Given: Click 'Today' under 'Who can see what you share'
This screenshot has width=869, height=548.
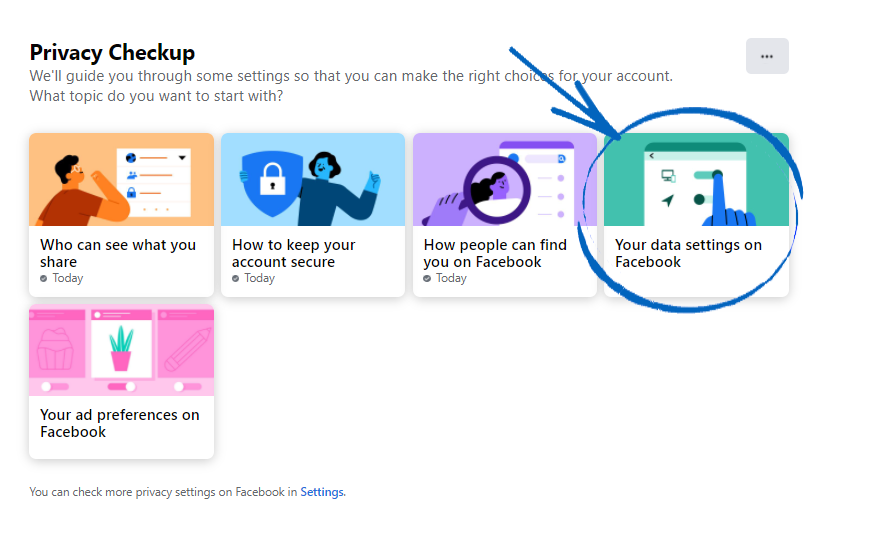Looking at the screenshot, I should (68, 278).
